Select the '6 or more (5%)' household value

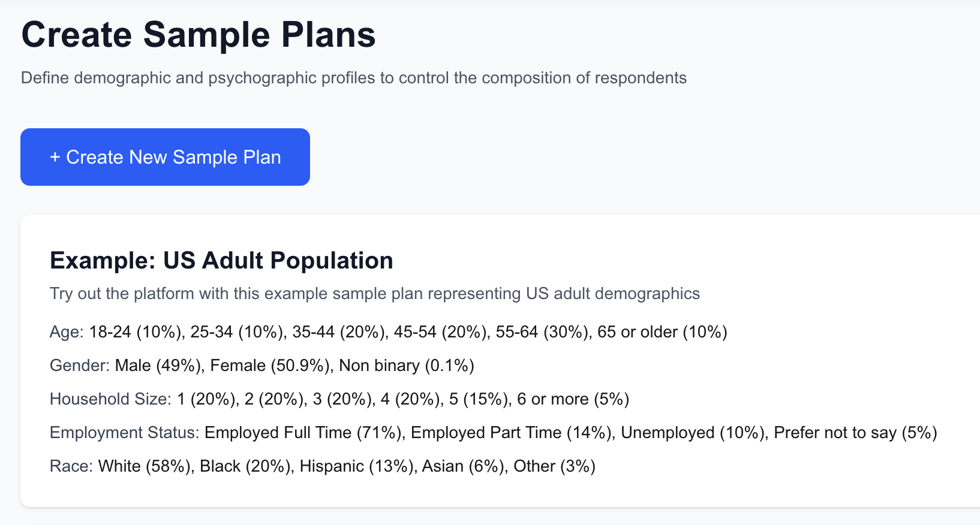click(573, 399)
